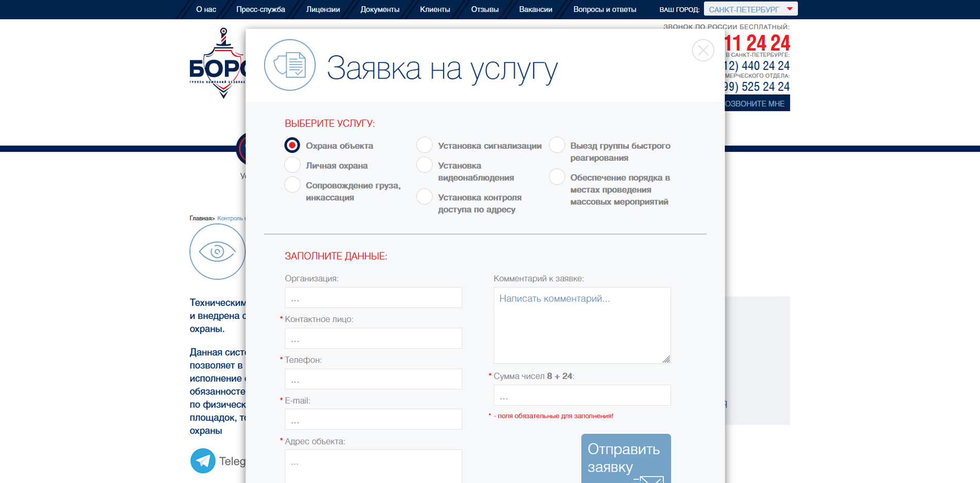The width and height of the screenshot is (980, 483).
Task: Click the 'Телефон' input field
Action: 373,379
